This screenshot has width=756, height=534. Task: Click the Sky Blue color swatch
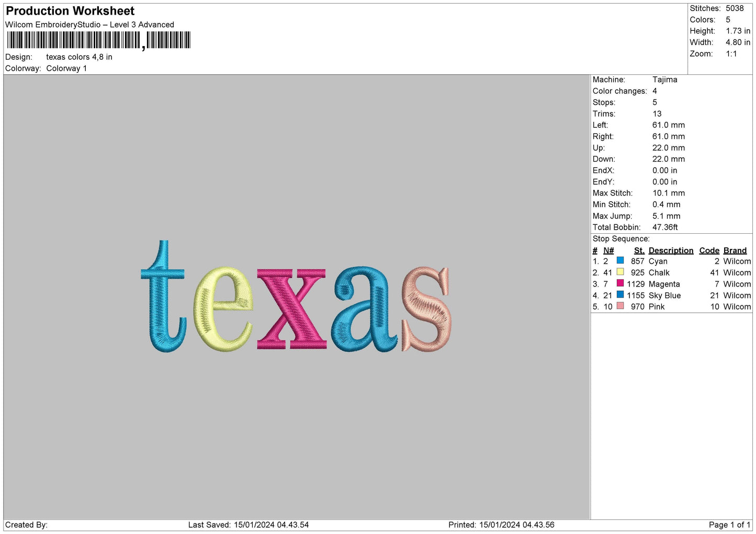(620, 295)
